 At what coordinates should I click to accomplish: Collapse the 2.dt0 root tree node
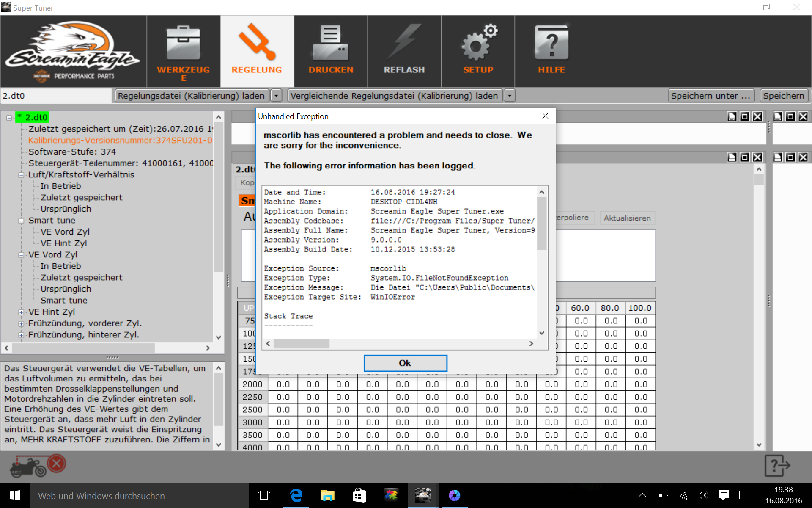pyautogui.click(x=9, y=118)
